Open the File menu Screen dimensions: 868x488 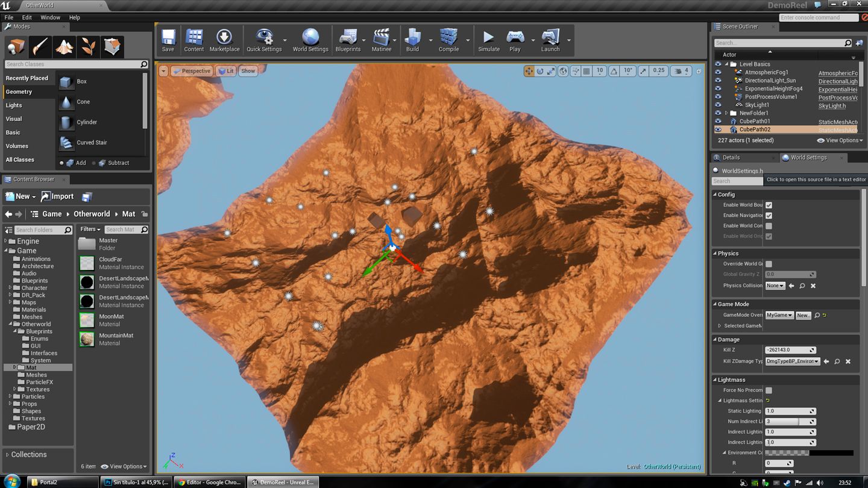tap(9, 17)
